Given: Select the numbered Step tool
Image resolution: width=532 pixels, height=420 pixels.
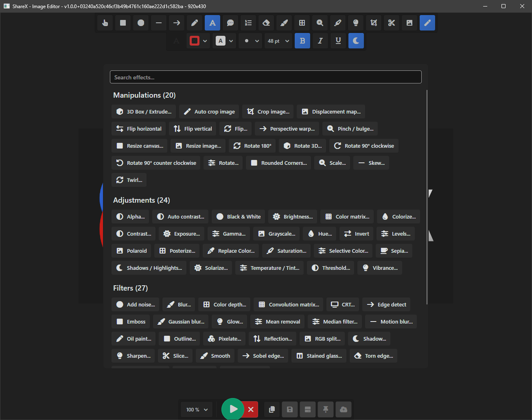Looking at the screenshot, I should (x=248, y=23).
